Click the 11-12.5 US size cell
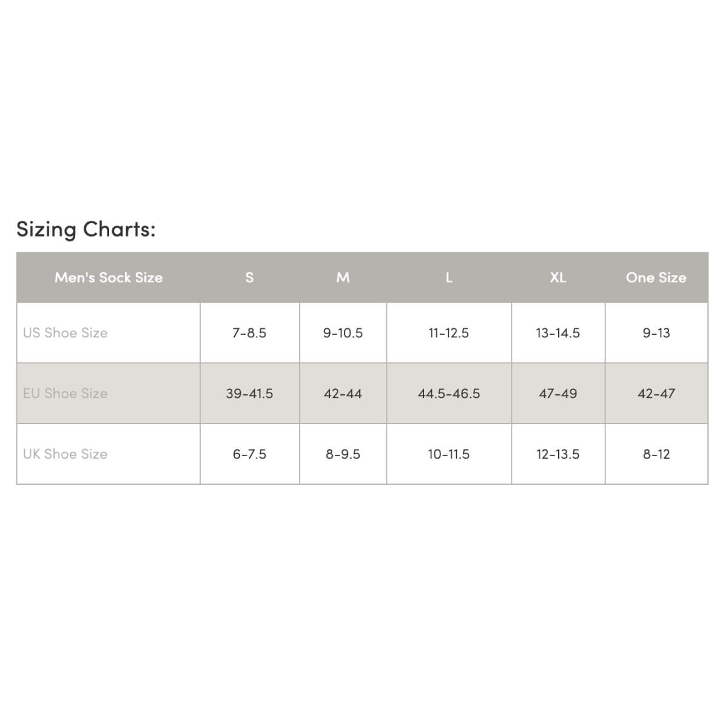728x728 pixels. coord(449,332)
